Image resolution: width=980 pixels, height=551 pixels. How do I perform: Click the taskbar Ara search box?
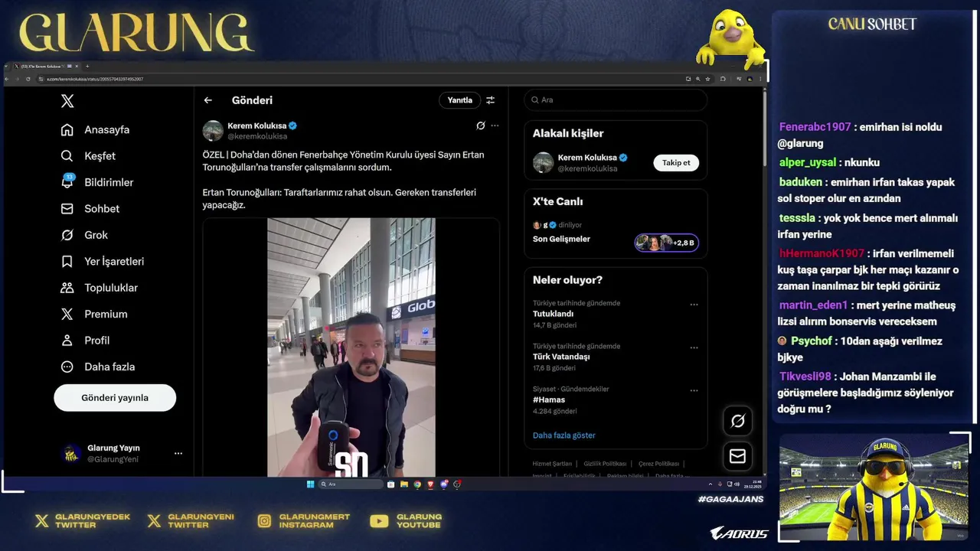pos(351,484)
